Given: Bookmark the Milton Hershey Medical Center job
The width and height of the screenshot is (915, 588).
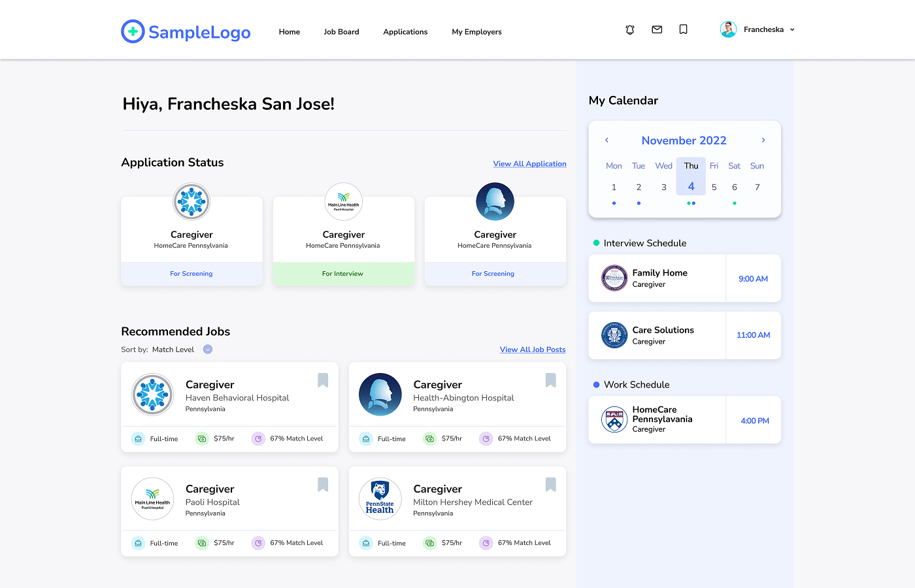Looking at the screenshot, I should point(551,484).
